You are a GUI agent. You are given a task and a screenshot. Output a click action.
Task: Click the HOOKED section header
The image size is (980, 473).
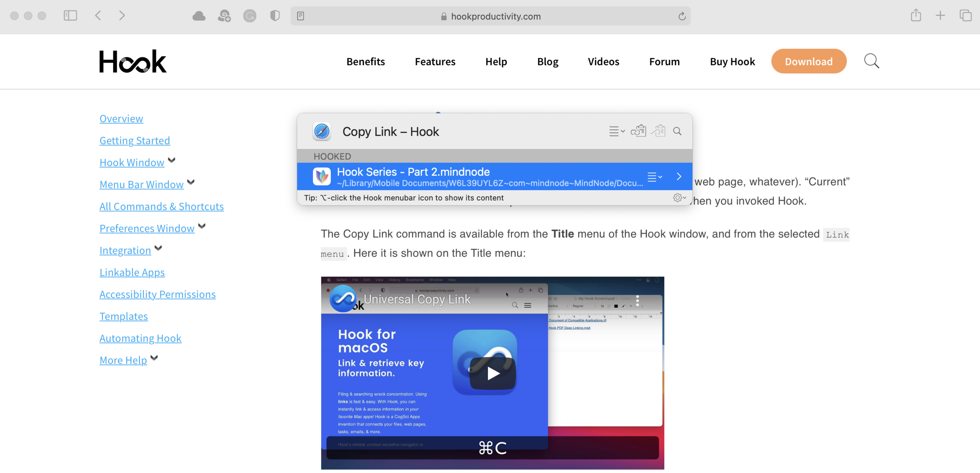pos(495,156)
